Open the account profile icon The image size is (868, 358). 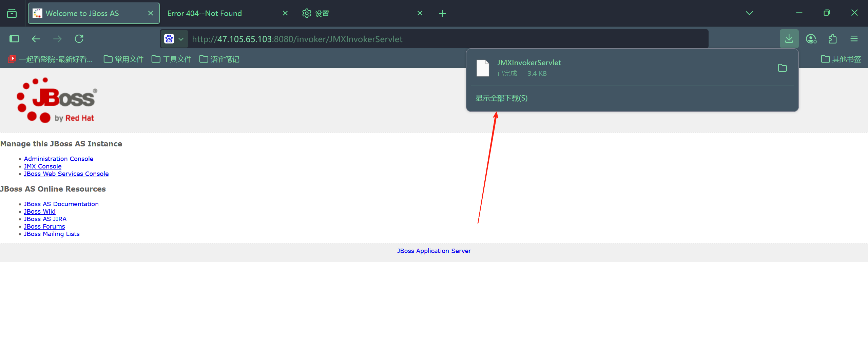pos(811,39)
